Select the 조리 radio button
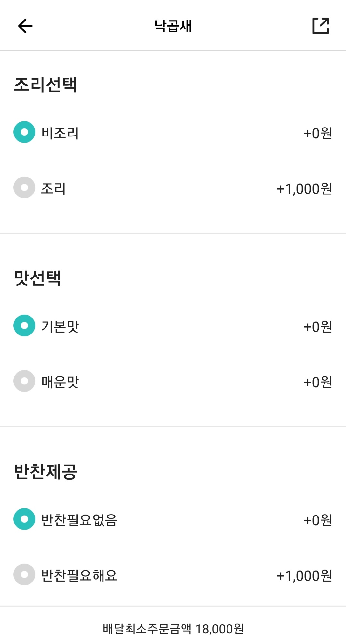Screen dimensions: 346x644 [24, 187]
